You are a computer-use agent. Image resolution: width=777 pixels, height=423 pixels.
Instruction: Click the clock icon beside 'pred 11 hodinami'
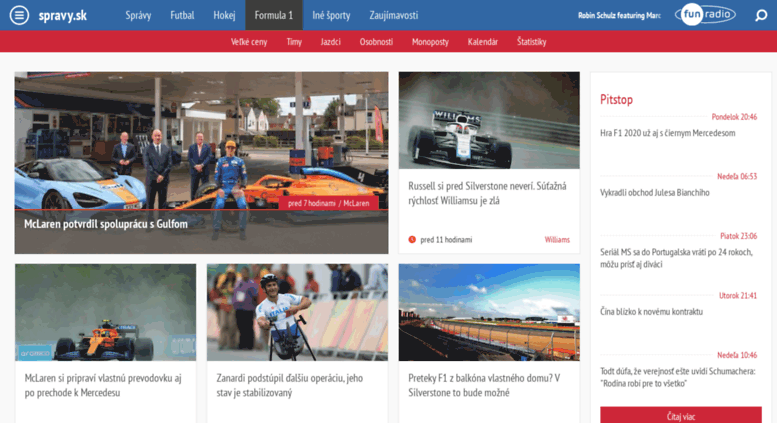click(412, 240)
